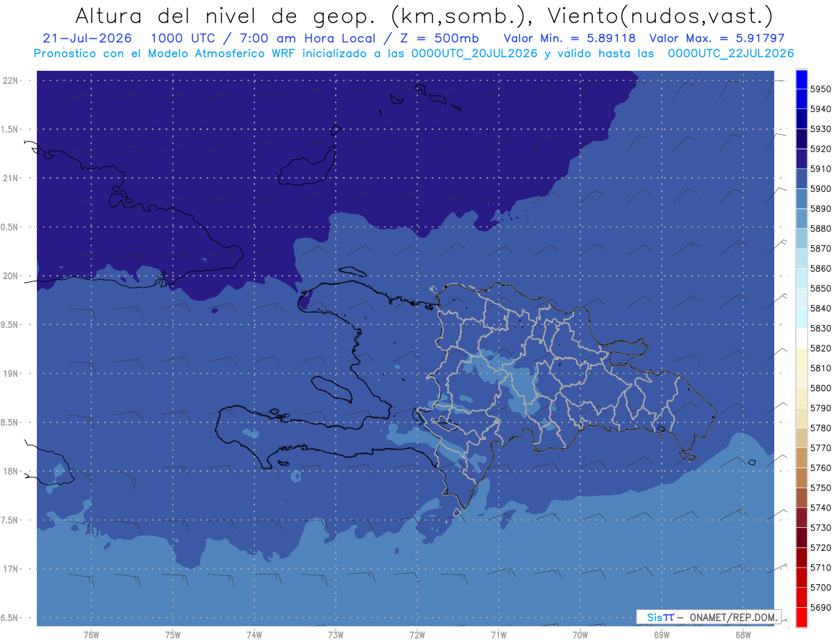
Task: Select the 75W longitude label
Action: (173, 635)
